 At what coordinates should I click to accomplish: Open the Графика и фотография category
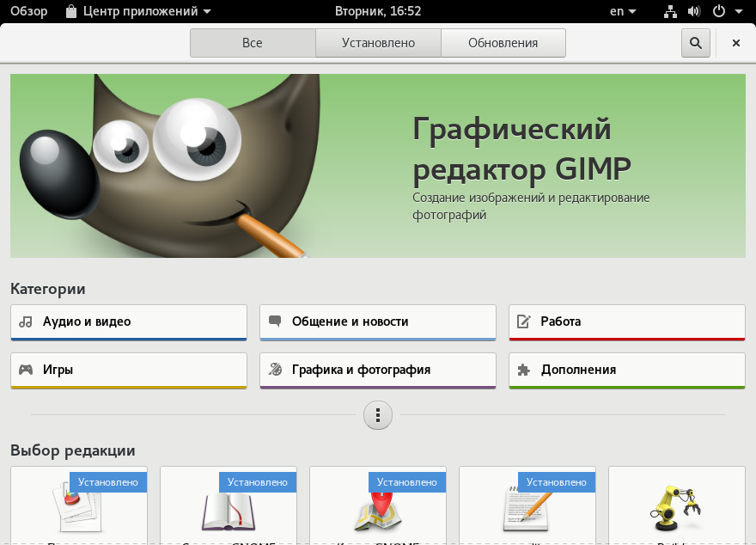pyautogui.click(x=378, y=370)
